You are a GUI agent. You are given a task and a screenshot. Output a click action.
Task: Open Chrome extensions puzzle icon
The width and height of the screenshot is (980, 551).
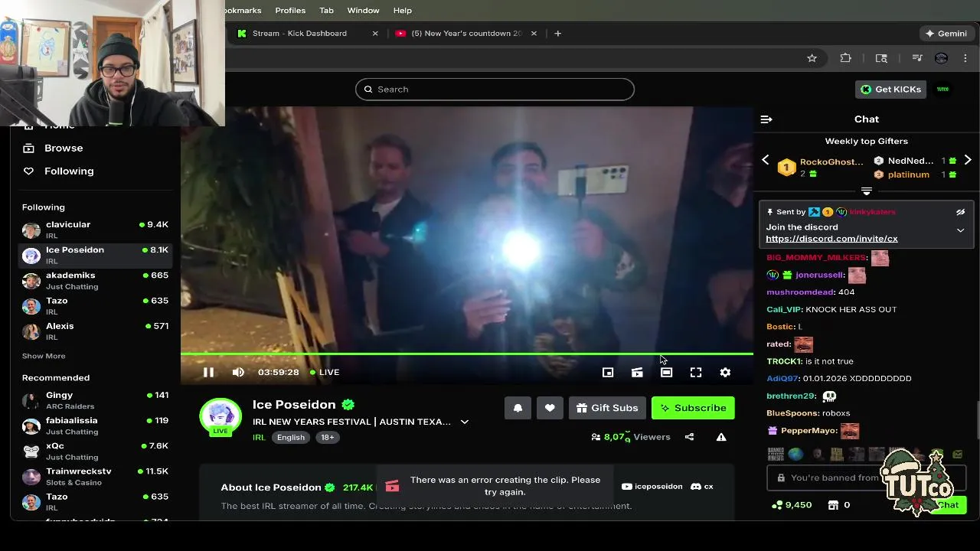[846, 58]
